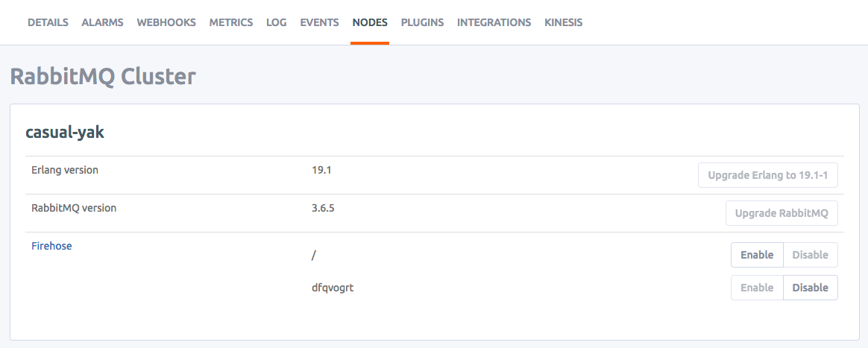Viewport: 868px width, 348px height.
Task: Switch to the Alarms tab
Action: tap(102, 22)
